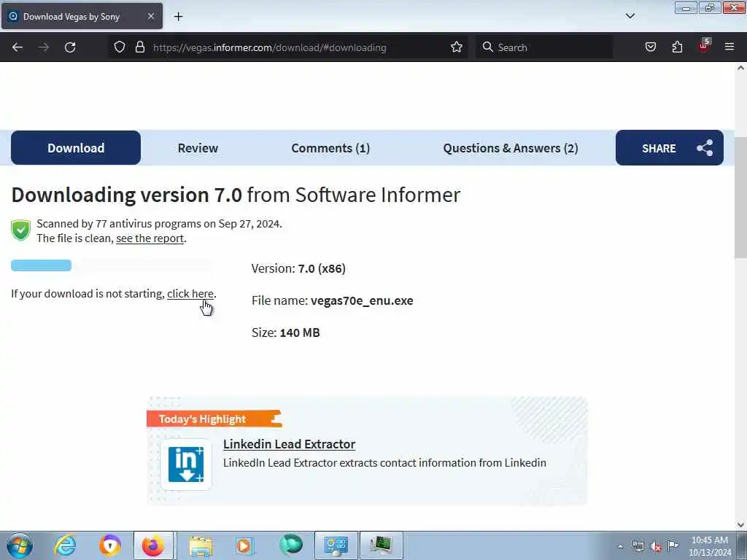Open the shield tracking protection icon
The width and height of the screenshot is (747, 560).
(120, 47)
